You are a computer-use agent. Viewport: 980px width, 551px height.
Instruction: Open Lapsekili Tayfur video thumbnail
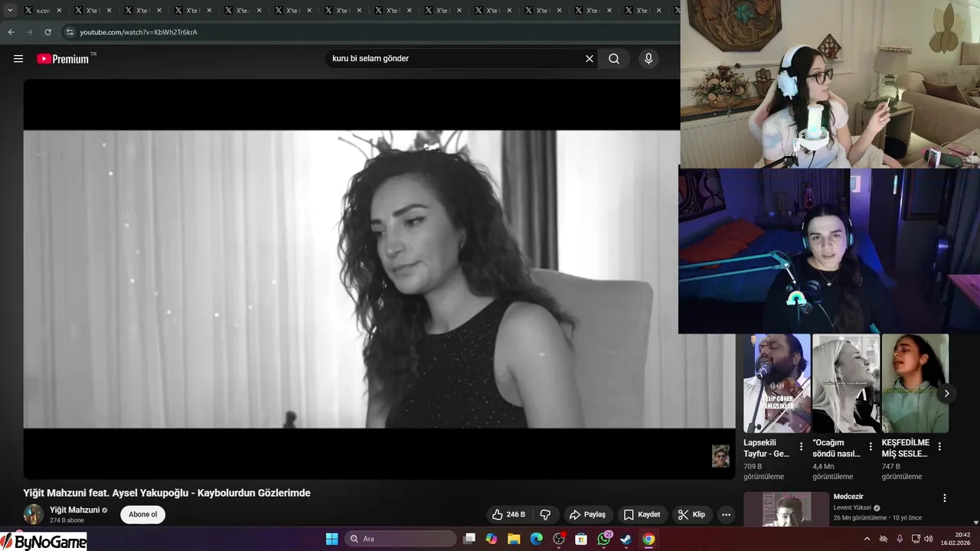(776, 383)
